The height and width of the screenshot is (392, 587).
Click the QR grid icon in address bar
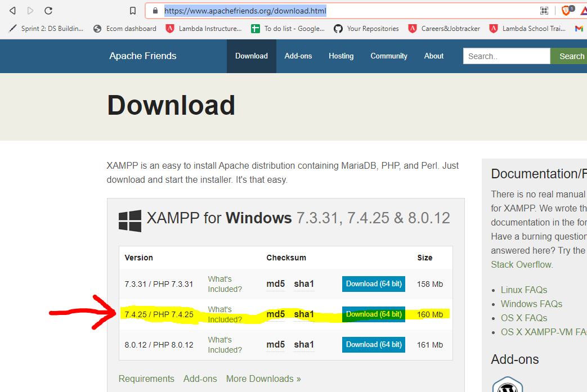tap(544, 11)
